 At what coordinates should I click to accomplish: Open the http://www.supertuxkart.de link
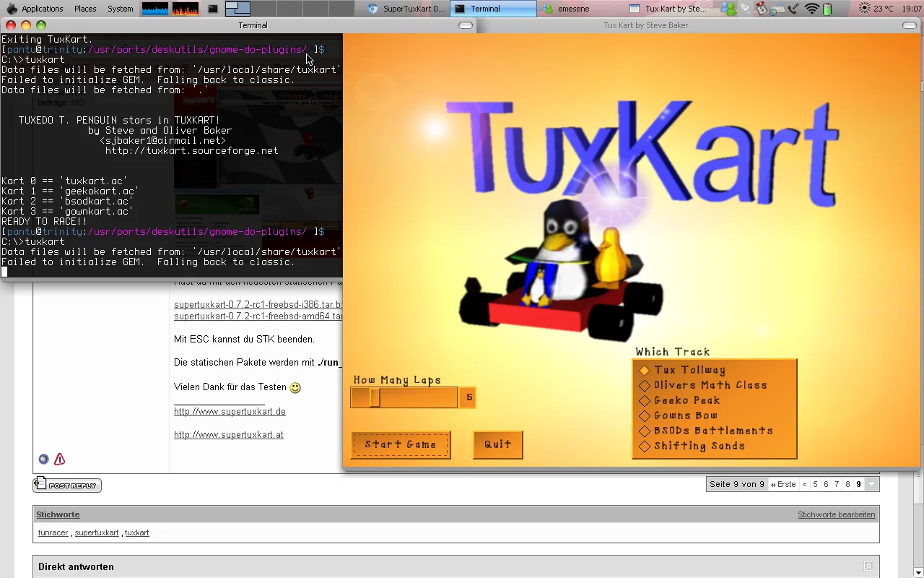pyautogui.click(x=230, y=412)
